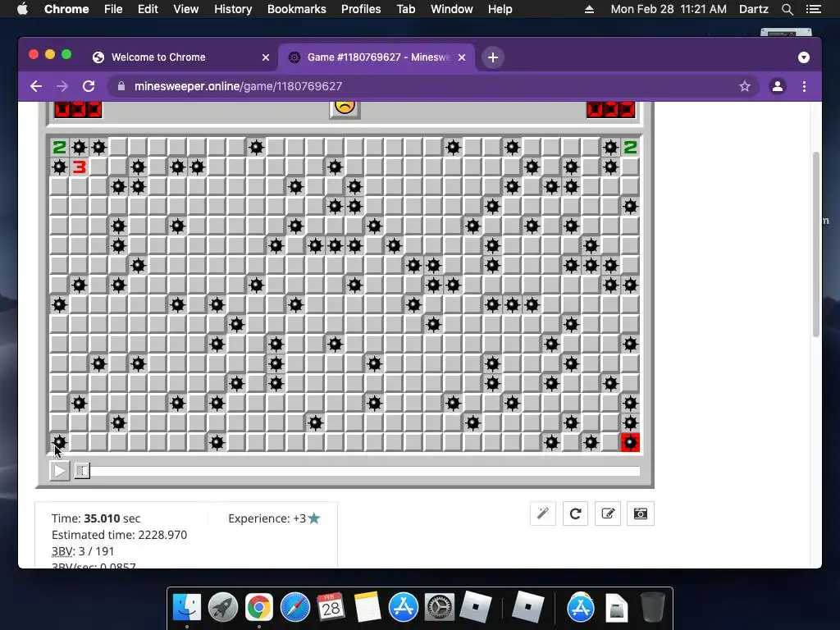Open the Apple menu
Screen dimensions: 840x630
(x=22, y=9)
